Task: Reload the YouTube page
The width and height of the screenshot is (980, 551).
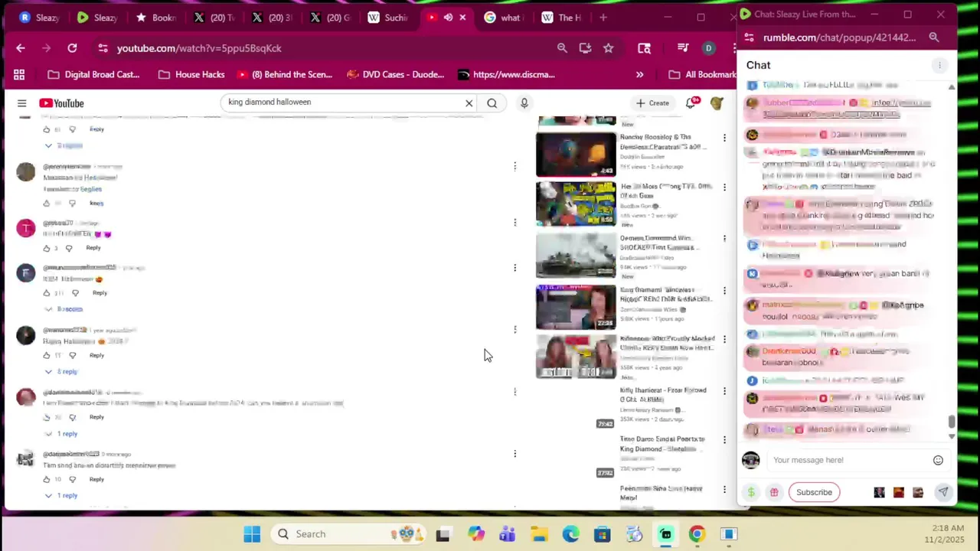Action: tap(72, 48)
